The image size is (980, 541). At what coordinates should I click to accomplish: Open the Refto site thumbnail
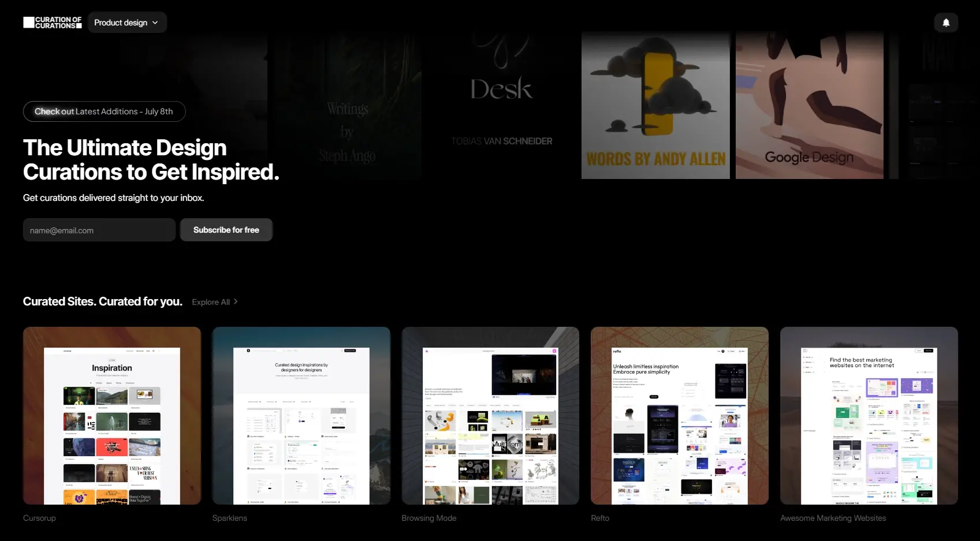point(680,416)
